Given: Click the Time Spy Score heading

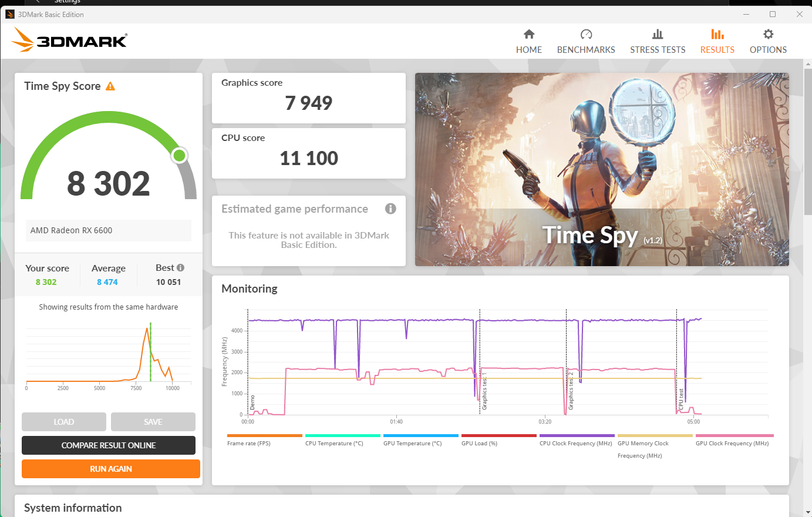Looking at the screenshot, I should [62, 86].
